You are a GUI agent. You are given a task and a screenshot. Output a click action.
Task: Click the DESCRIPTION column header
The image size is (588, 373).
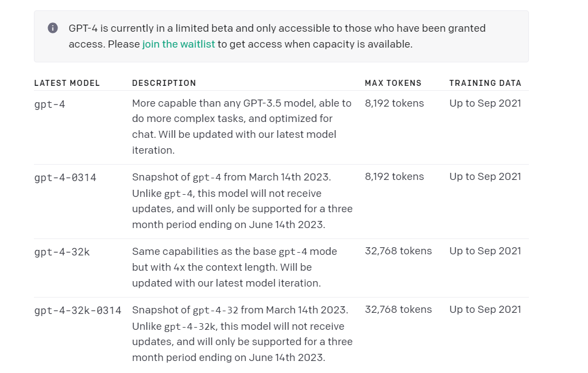point(164,83)
